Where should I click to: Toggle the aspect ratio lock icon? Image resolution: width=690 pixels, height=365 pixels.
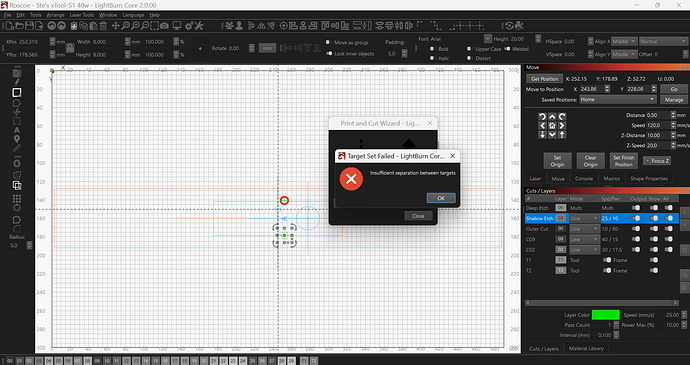[x=70, y=48]
